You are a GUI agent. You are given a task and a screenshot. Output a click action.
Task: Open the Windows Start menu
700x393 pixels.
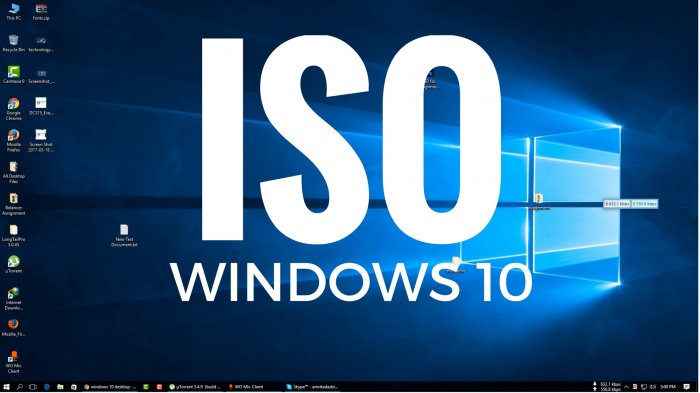coord(6,387)
